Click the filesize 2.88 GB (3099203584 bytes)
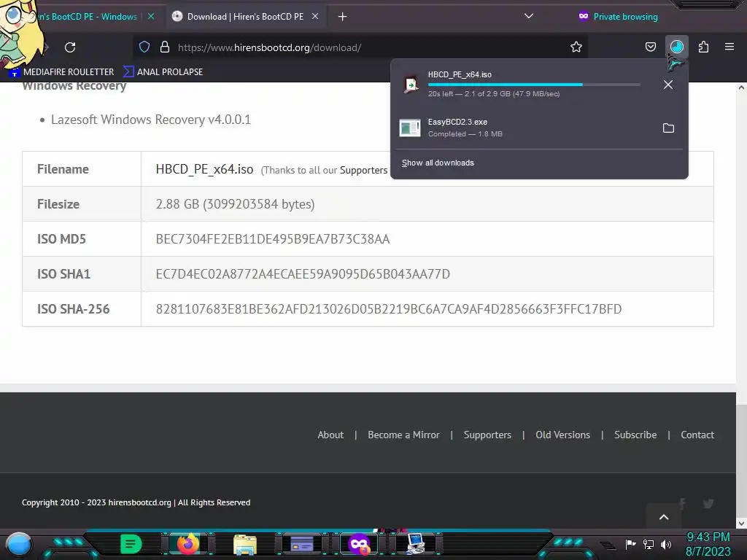The image size is (747, 560). (235, 204)
